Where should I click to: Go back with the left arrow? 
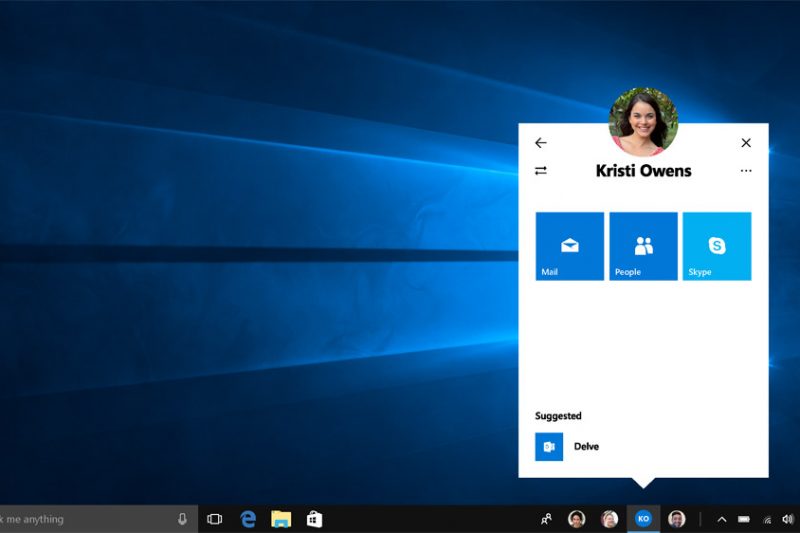coord(541,143)
